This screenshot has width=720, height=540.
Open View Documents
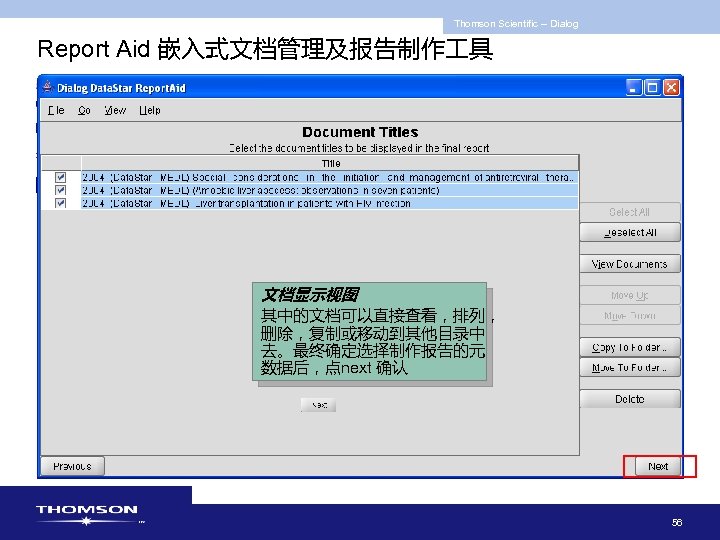pyautogui.click(x=630, y=264)
